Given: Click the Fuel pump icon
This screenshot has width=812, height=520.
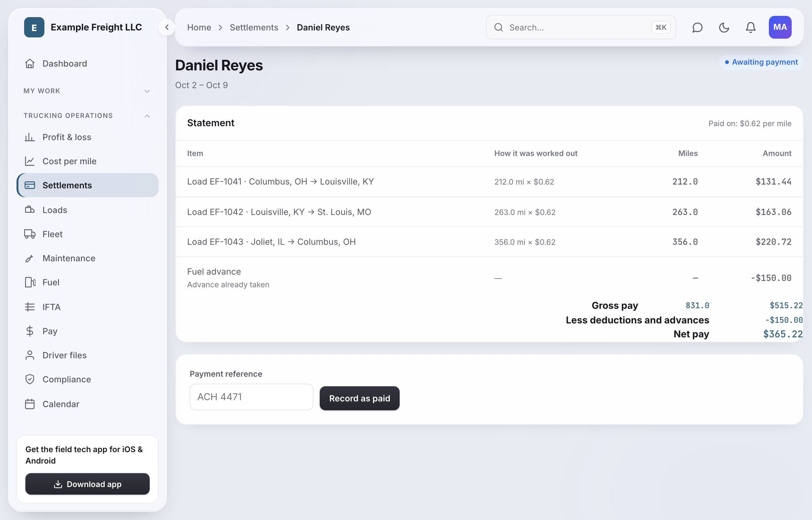Looking at the screenshot, I should pyautogui.click(x=30, y=282).
